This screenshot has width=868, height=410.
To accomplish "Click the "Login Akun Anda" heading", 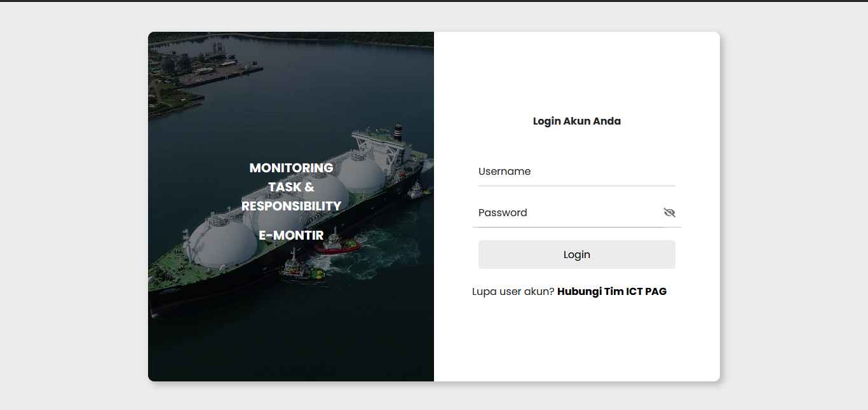I will (576, 121).
